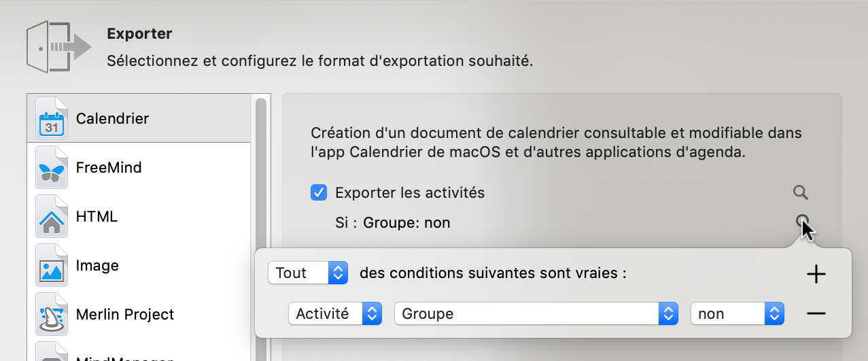Click the HTML house icon
The width and height of the screenshot is (868, 361).
point(52,217)
